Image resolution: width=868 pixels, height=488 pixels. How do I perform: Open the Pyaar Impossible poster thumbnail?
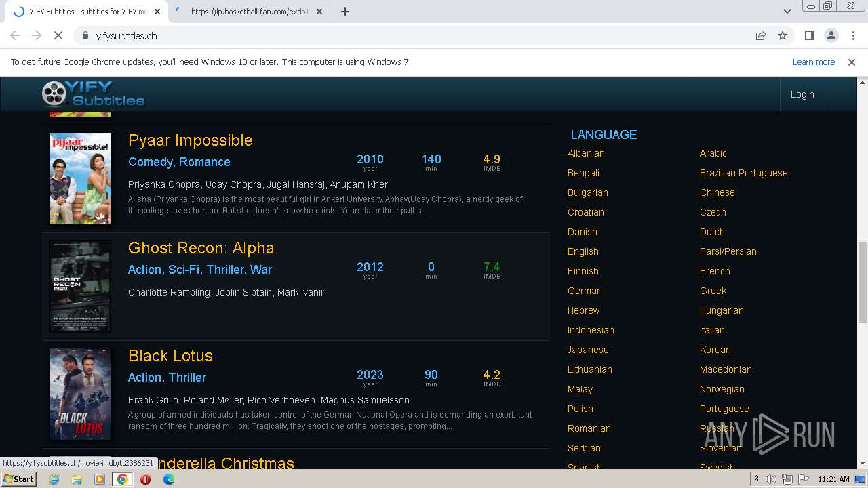click(80, 178)
